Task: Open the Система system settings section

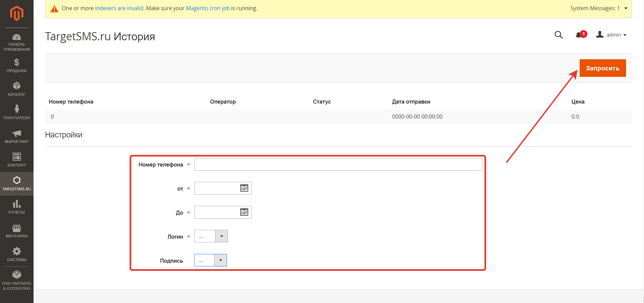Action: tap(17, 255)
